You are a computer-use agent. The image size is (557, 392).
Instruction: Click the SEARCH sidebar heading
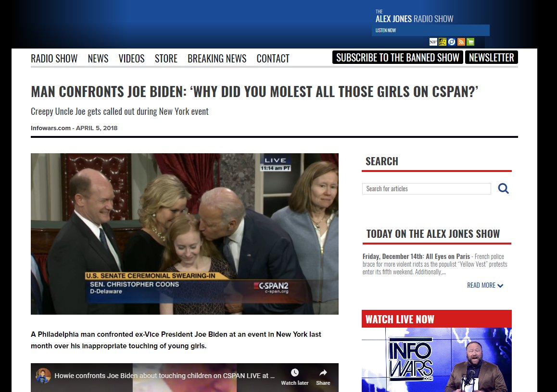tap(382, 161)
